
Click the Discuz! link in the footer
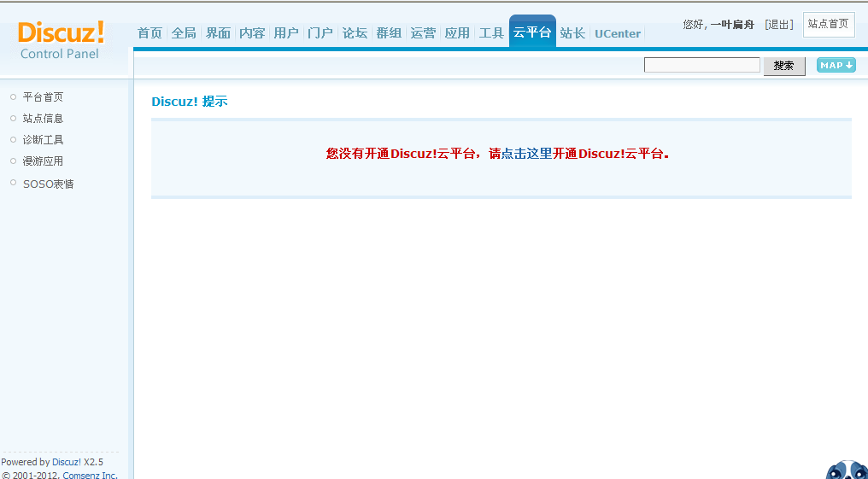pyautogui.click(x=67, y=462)
